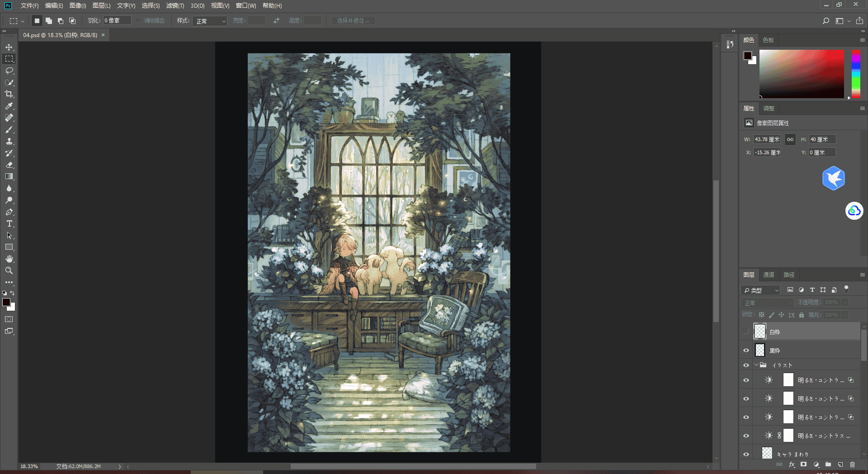This screenshot has width=868, height=474.
Task: Open the 滤镜(T) menu
Action: tap(175, 5)
